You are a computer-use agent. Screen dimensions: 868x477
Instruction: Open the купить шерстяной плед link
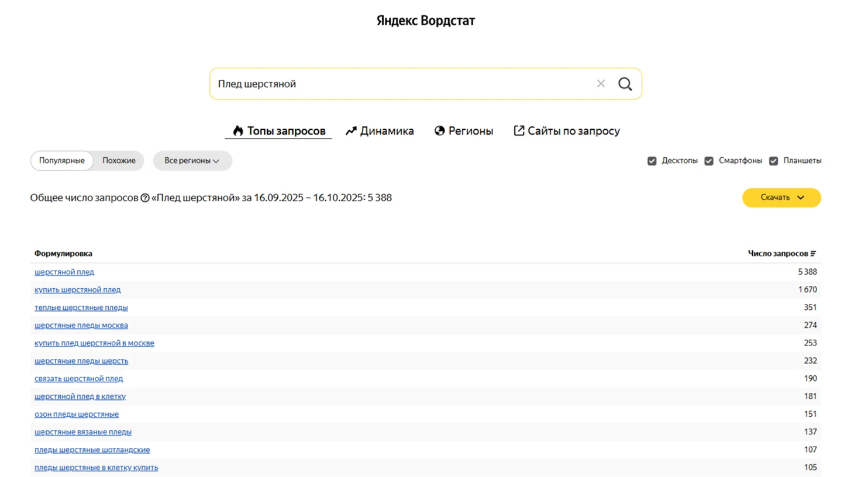[78, 290]
